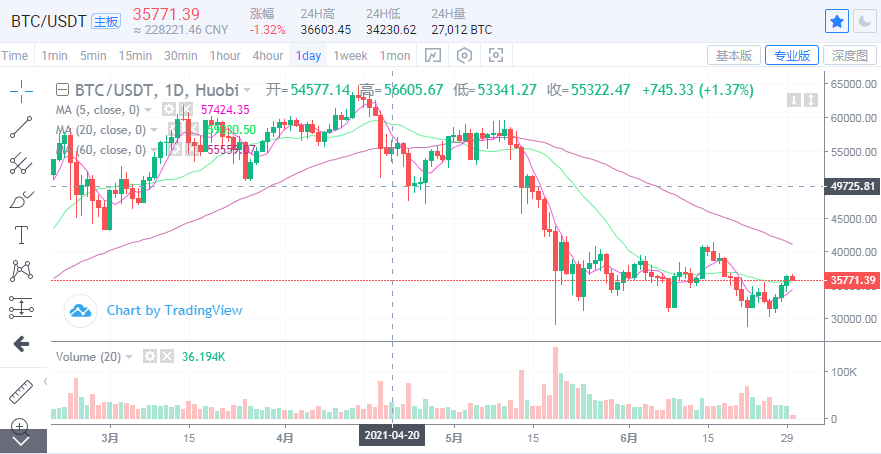The image size is (881, 454).
Task: Expand the bottom-left toolbar chevron
Action: (x=21, y=441)
